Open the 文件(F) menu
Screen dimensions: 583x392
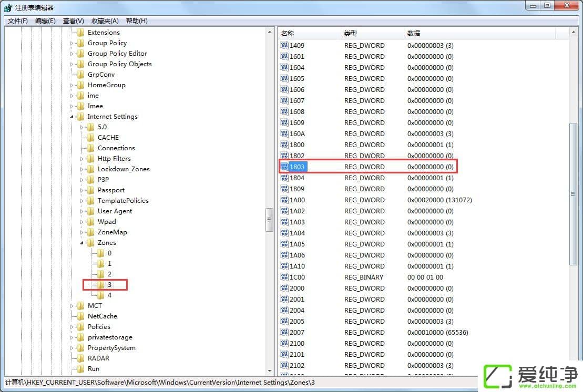[x=17, y=21]
